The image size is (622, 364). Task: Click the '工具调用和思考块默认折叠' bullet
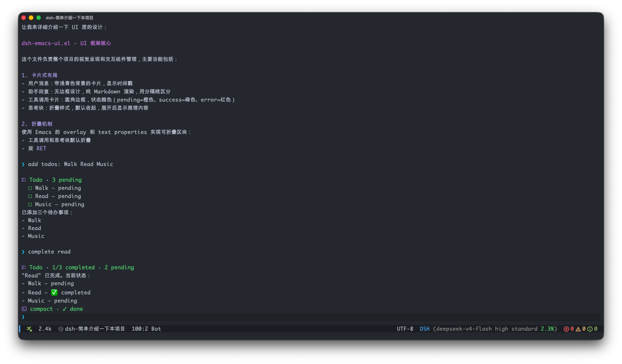pos(56,140)
